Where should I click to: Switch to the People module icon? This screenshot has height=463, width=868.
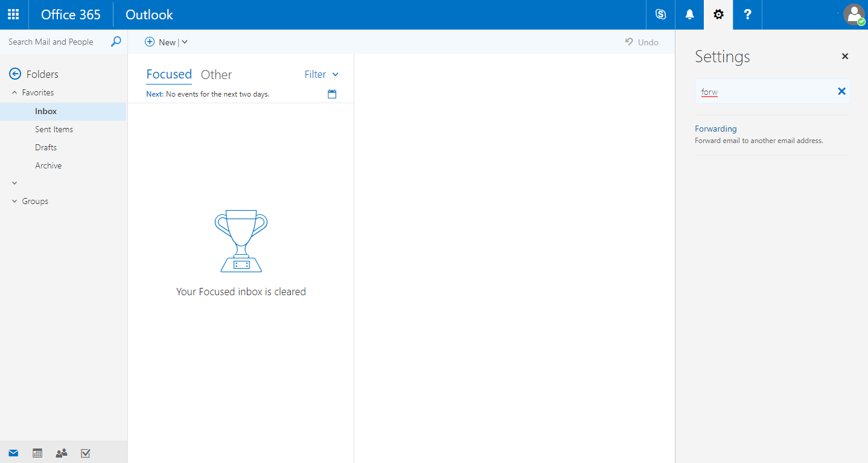[x=62, y=453]
